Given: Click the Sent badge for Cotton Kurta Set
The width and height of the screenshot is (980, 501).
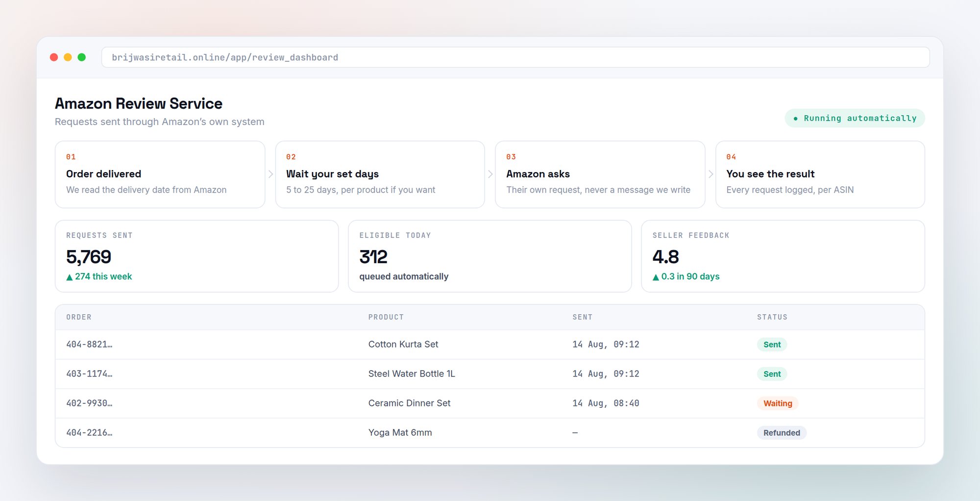Looking at the screenshot, I should (772, 345).
